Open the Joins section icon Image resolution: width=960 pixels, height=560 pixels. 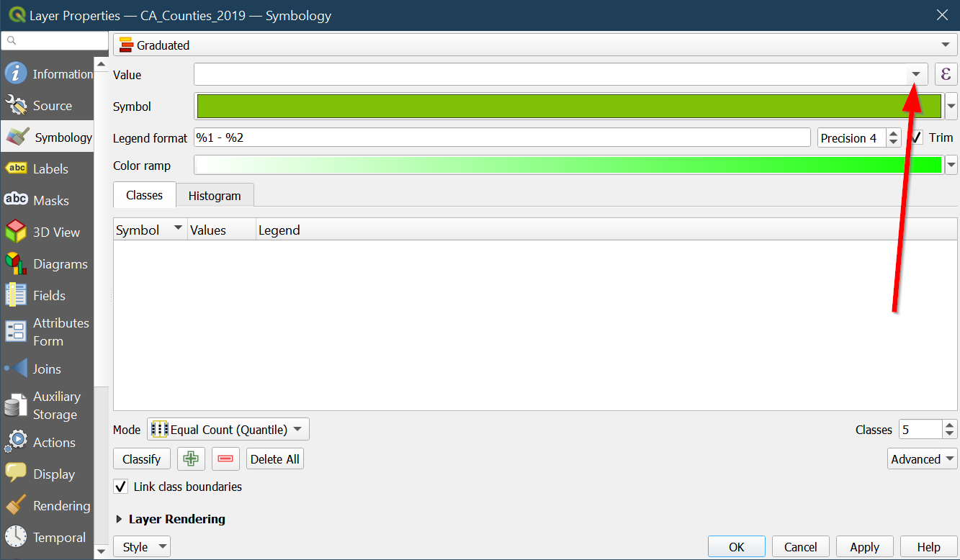[x=16, y=369]
